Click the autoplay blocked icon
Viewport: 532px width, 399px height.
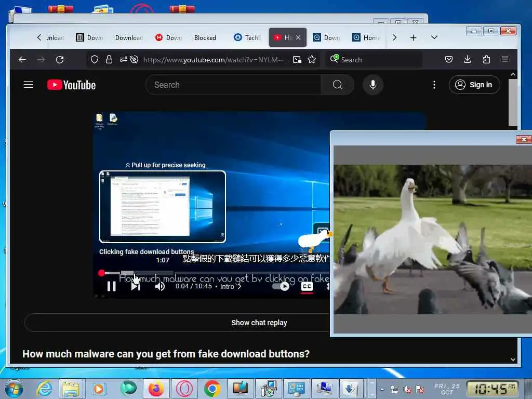pyautogui.click(x=135, y=60)
